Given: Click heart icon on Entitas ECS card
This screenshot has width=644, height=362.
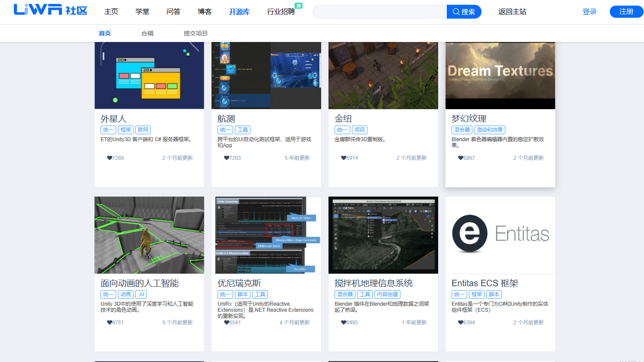Looking at the screenshot, I should [461, 323].
